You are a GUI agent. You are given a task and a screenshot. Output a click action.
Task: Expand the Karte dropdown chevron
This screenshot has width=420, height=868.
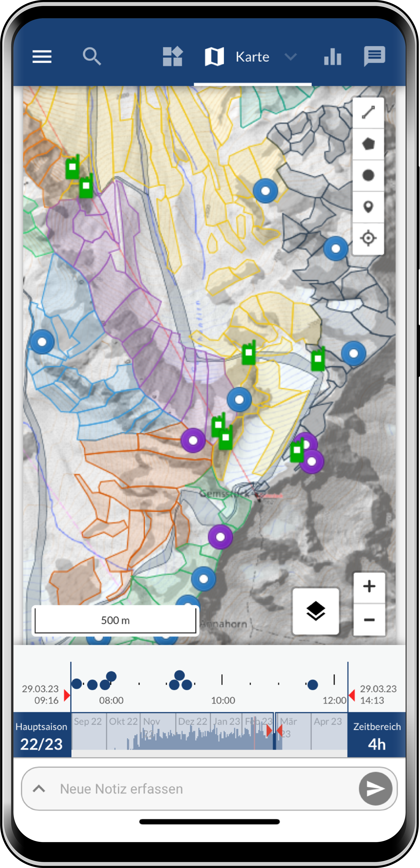click(x=290, y=57)
